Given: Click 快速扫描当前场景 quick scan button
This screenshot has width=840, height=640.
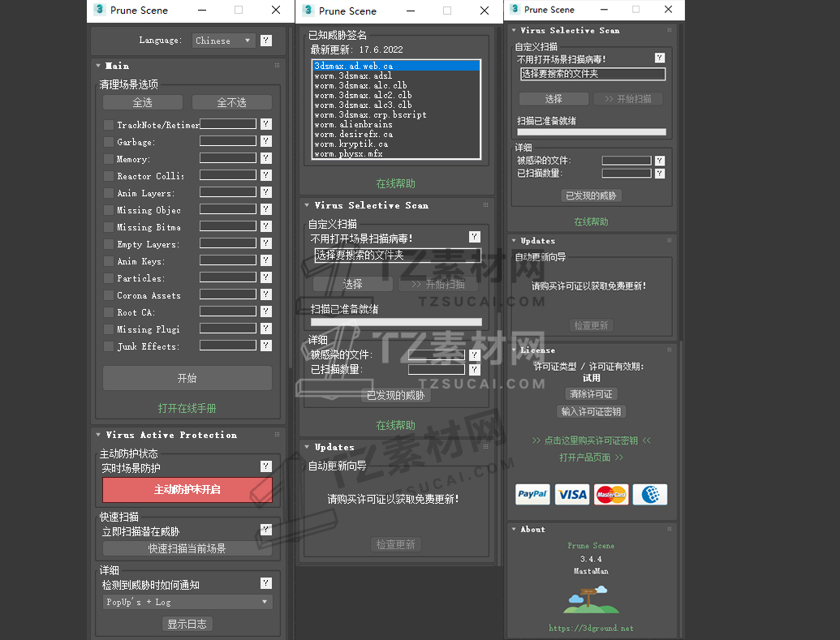Looking at the screenshot, I should 187,548.
